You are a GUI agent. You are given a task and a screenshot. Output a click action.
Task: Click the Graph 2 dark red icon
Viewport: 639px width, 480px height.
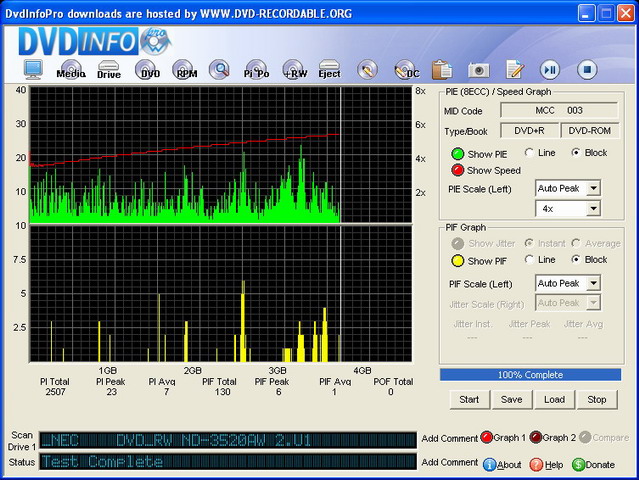click(x=536, y=438)
